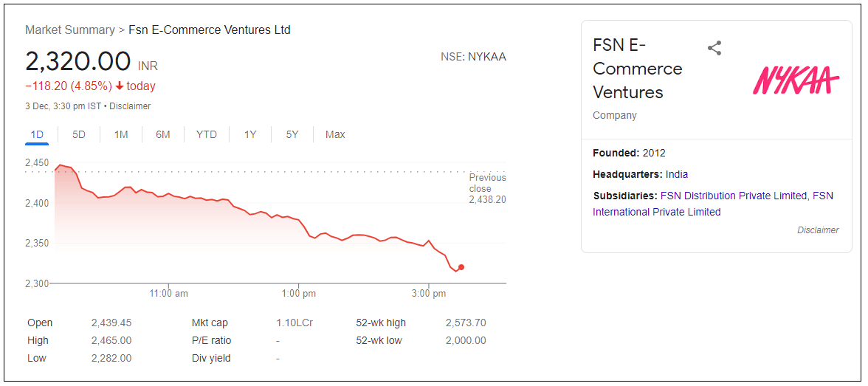The width and height of the screenshot is (868, 386).
Task: Select the 1D time range tab
Action: click(37, 134)
